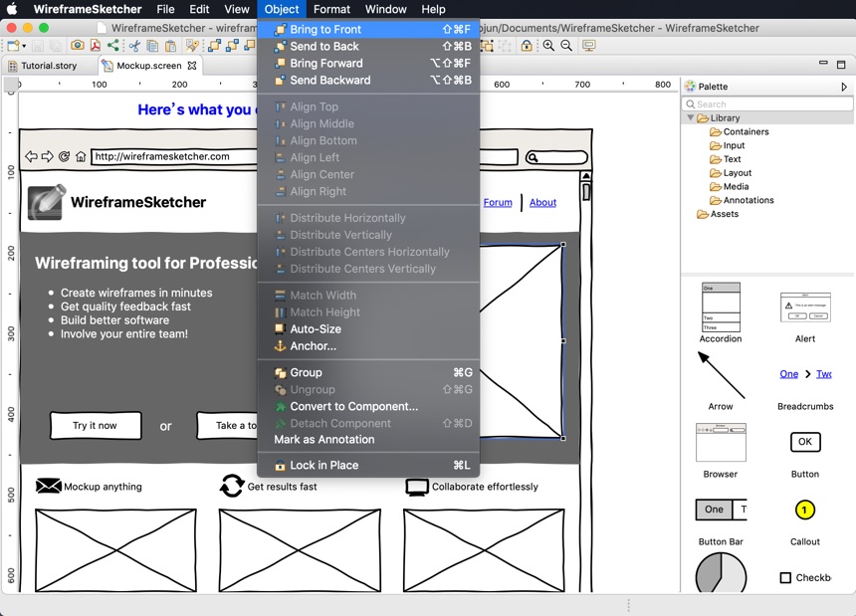The width and height of the screenshot is (856, 616).
Task: Click the export to PDF toolbar icon
Action: click(96, 46)
